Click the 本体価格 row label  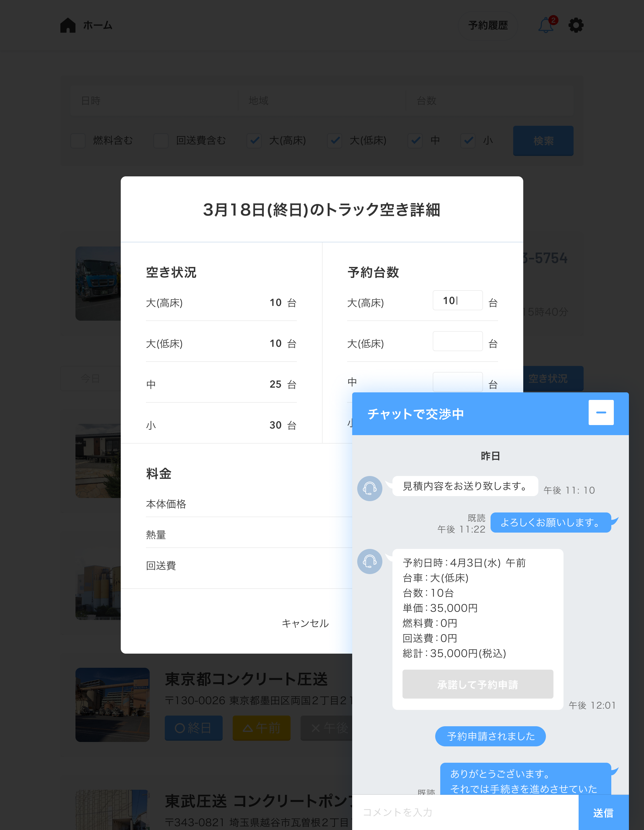pos(166,504)
